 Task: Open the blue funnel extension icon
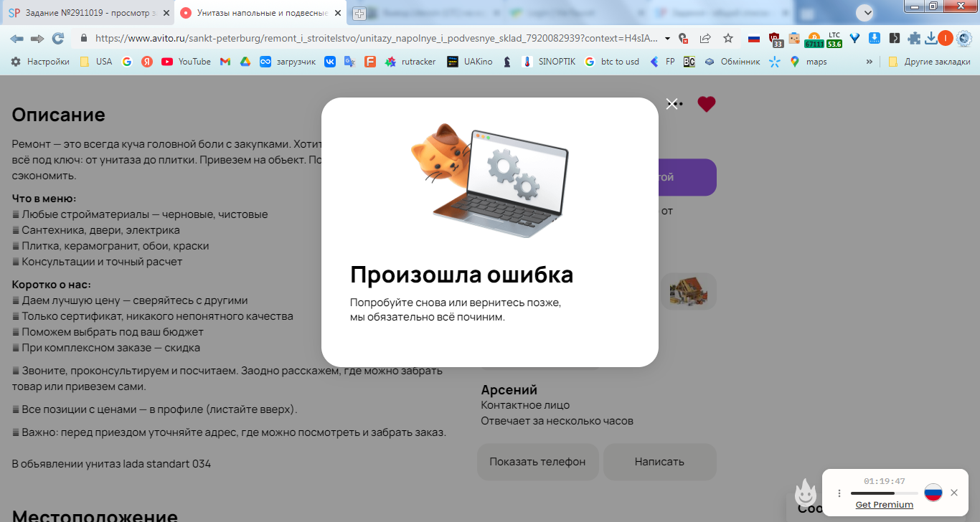tap(854, 38)
